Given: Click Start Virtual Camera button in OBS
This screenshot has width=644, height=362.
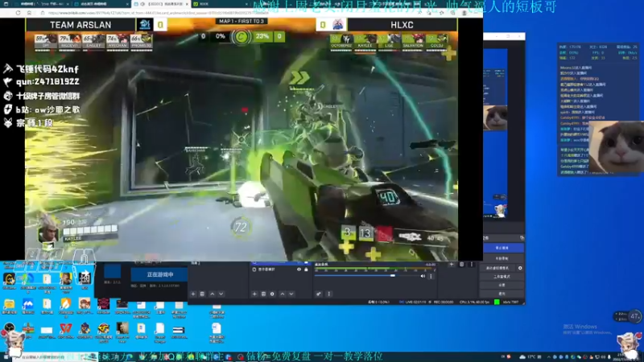Looking at the screenshot, I should tap(497, 268).
